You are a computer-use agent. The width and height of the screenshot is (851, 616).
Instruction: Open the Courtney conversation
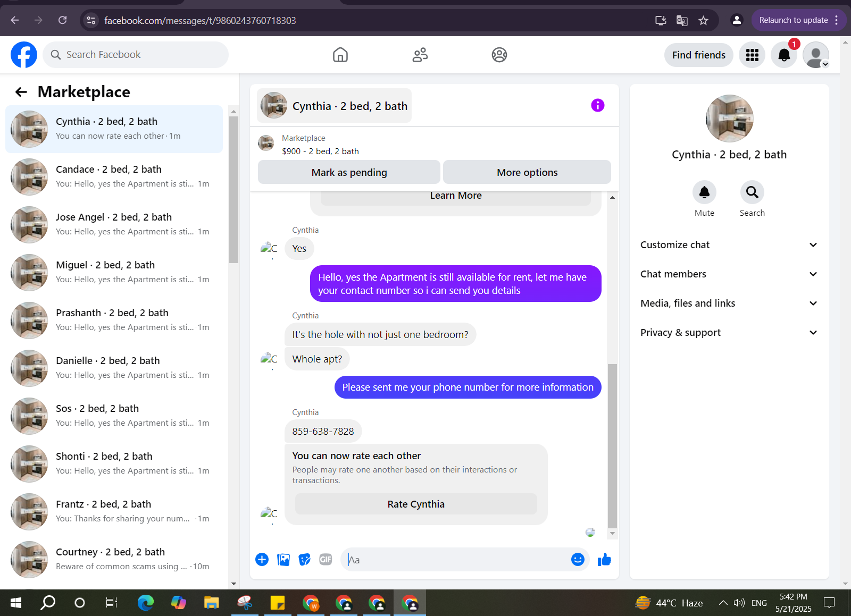click(x=114, y=560)
